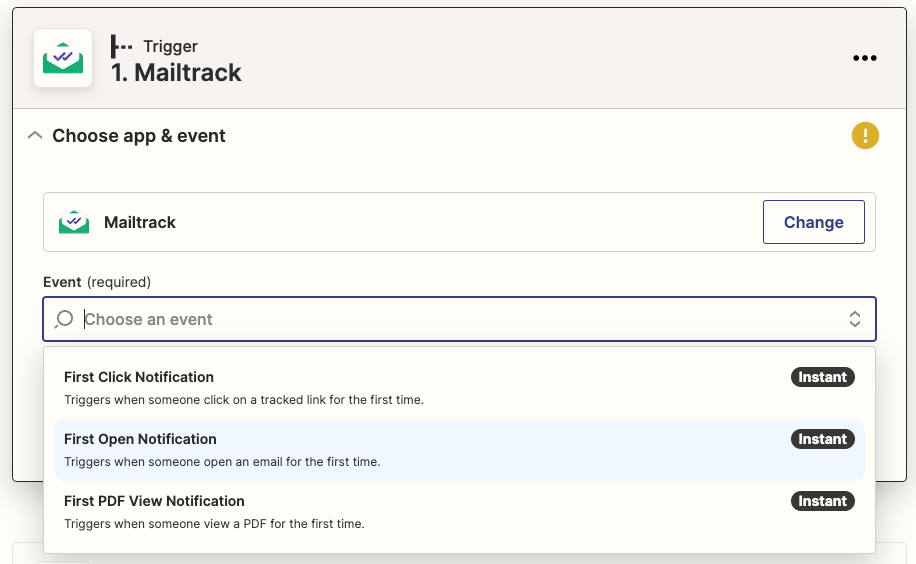
Task: Select First Click Notification event
Action: pyautogui.click(x=139, y=377)
